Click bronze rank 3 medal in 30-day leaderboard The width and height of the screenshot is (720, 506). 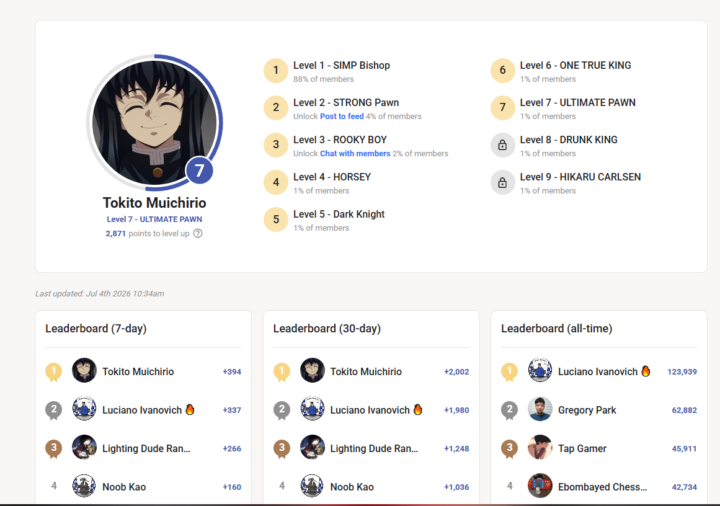[281, 449]
